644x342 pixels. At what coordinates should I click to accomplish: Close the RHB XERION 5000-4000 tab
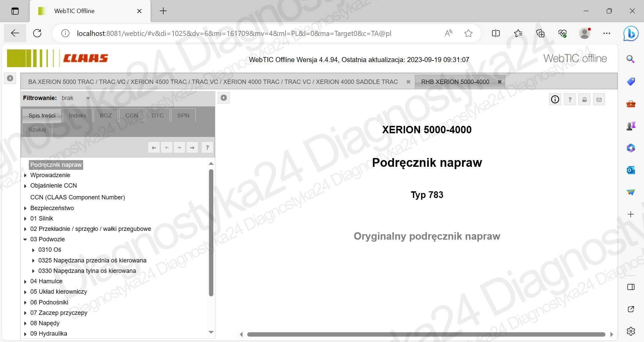click(x=499, y=82)
